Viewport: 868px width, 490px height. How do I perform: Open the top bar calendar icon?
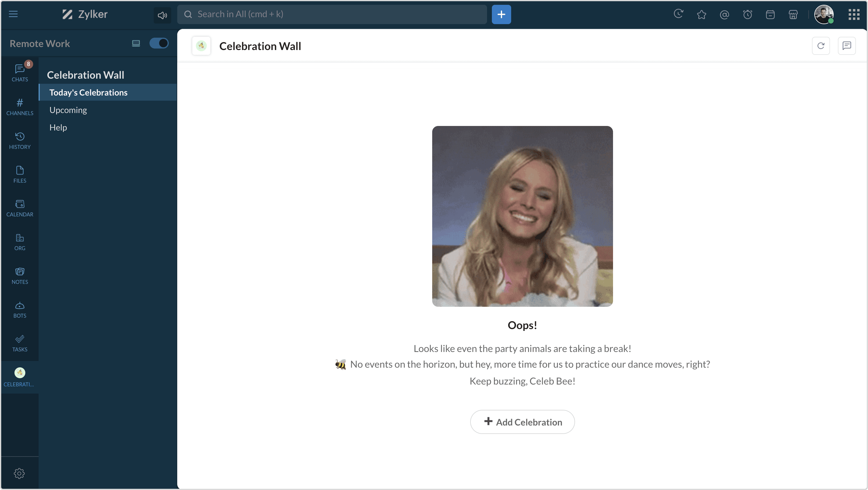coord(770,14)
